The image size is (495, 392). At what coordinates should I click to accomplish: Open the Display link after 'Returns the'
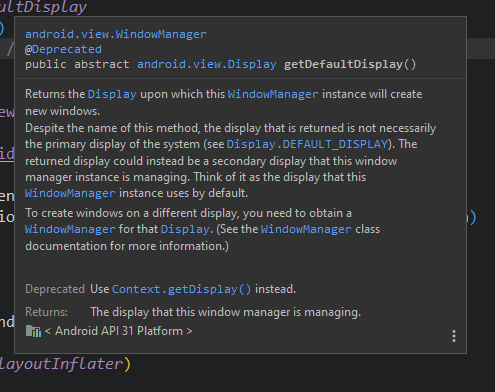tap(112, 94)
